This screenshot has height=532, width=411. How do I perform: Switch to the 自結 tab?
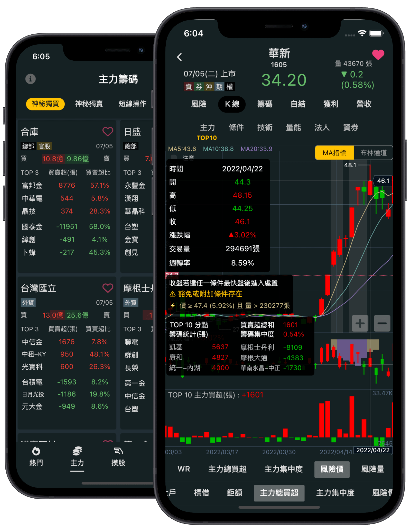point(298,104)
